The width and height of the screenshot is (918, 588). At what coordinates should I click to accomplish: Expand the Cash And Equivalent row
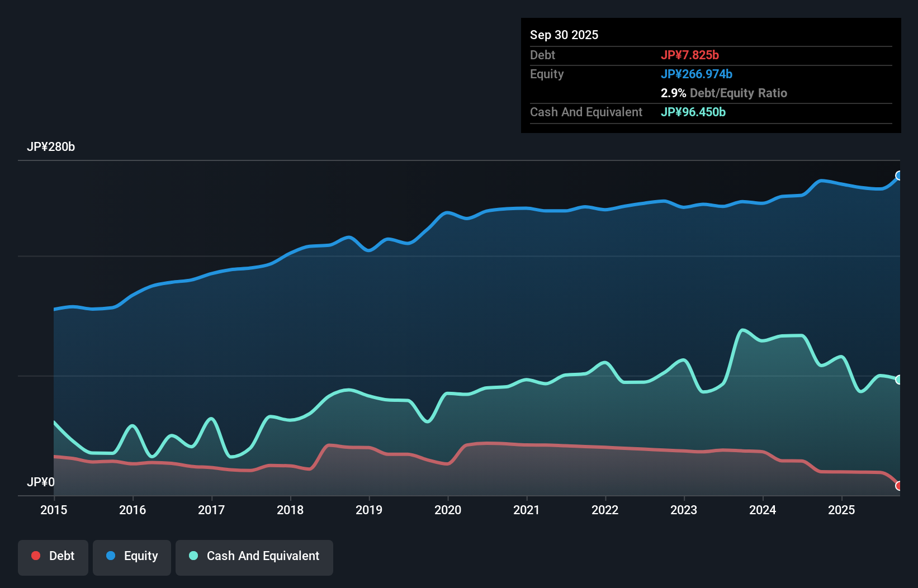click(586, 112)
